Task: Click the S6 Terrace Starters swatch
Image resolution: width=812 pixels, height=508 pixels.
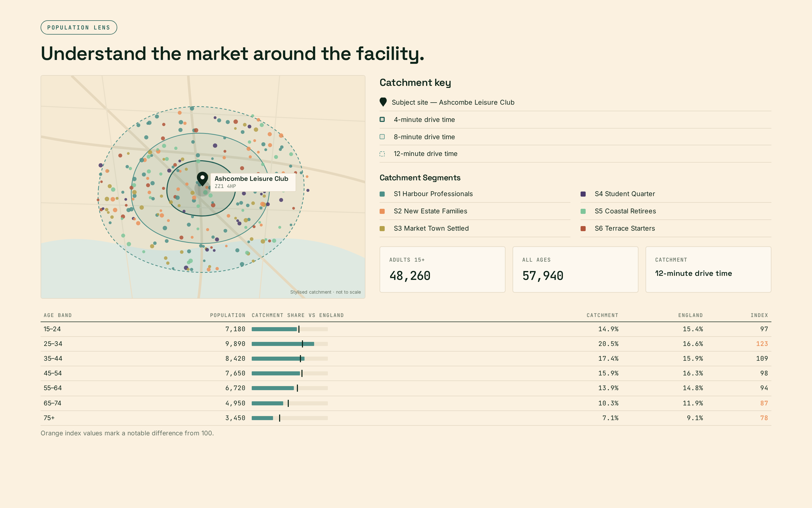Action: tap(583, 228)
